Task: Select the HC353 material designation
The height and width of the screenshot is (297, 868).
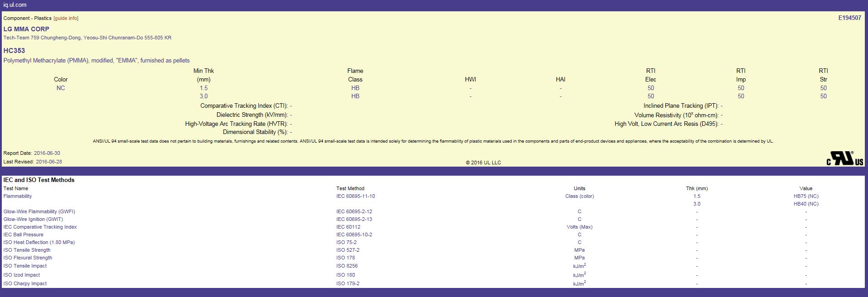Action: pos(14,51)
